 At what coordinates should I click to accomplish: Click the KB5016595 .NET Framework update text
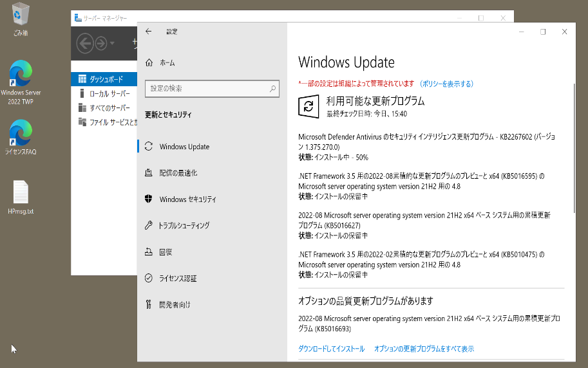tap(421, 181)
